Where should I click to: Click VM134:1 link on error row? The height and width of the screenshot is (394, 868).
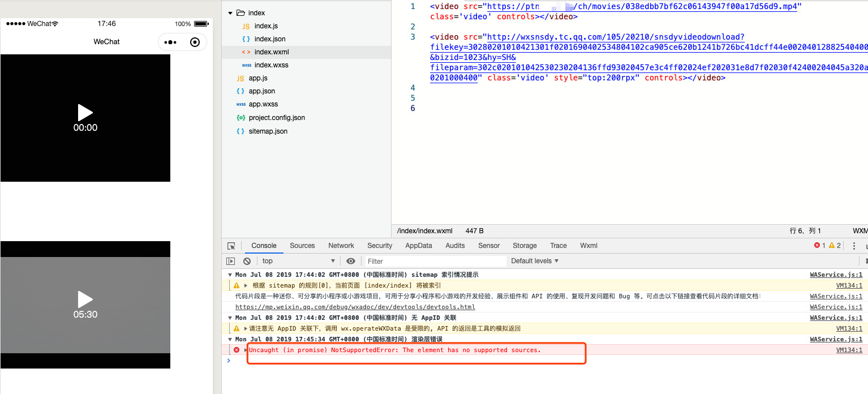(849, 350)
